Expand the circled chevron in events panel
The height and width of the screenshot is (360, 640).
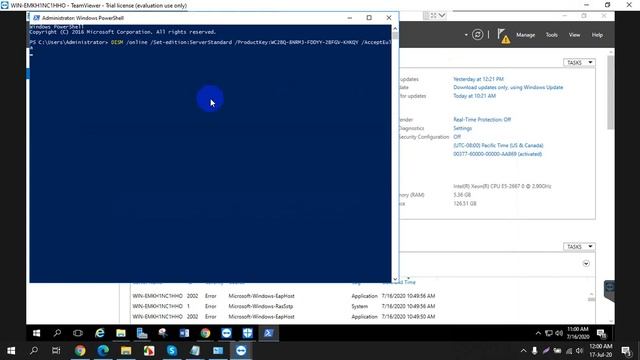tap(586, 263)
